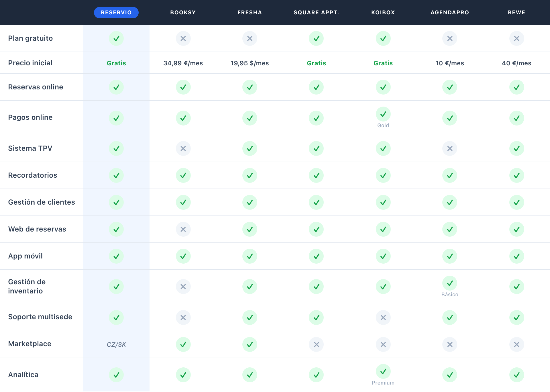Toggle the Bewe checkmark for Recordatorios
Screen dimensions: 550x392
pyautogui.click(x=516, y=175)
